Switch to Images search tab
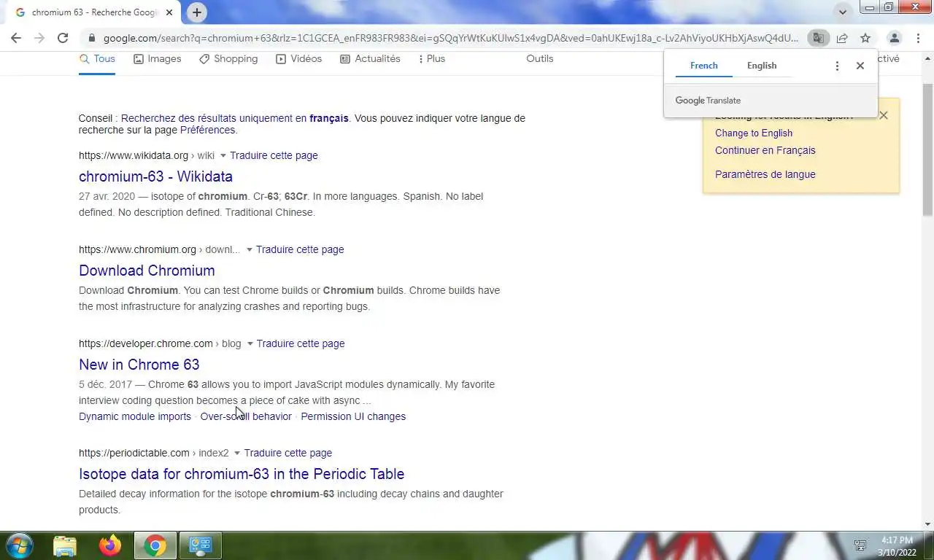934x560 pixels. point(157,58)
